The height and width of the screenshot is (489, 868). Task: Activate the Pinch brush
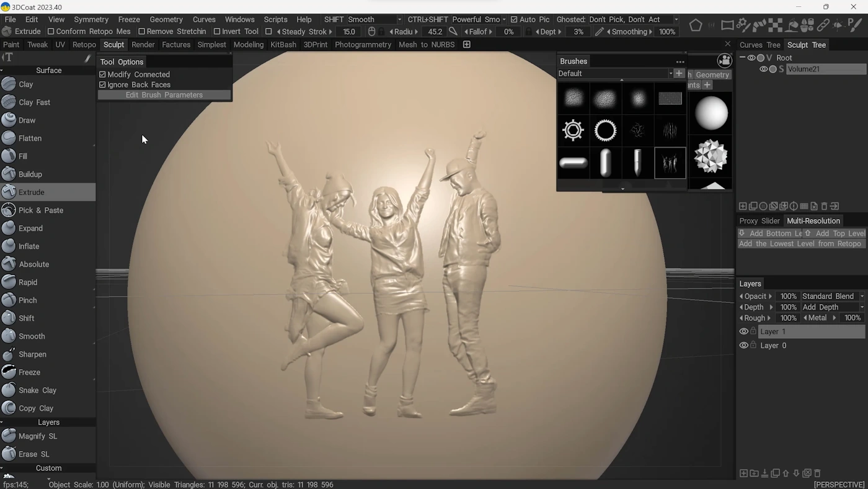(x=28, y=300)
